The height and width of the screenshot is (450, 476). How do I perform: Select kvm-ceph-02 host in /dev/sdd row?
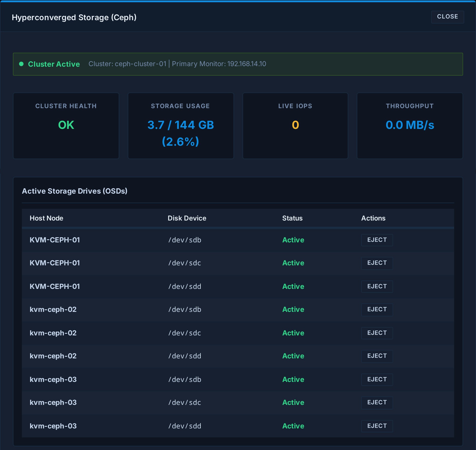click(x=53, y=356)
